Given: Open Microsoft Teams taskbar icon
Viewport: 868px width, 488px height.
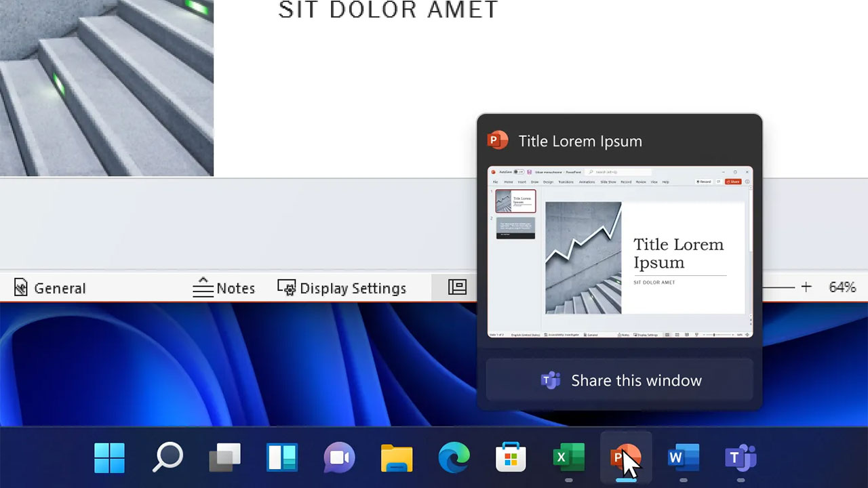Looking at the screenshot, I should click(741, 458).
